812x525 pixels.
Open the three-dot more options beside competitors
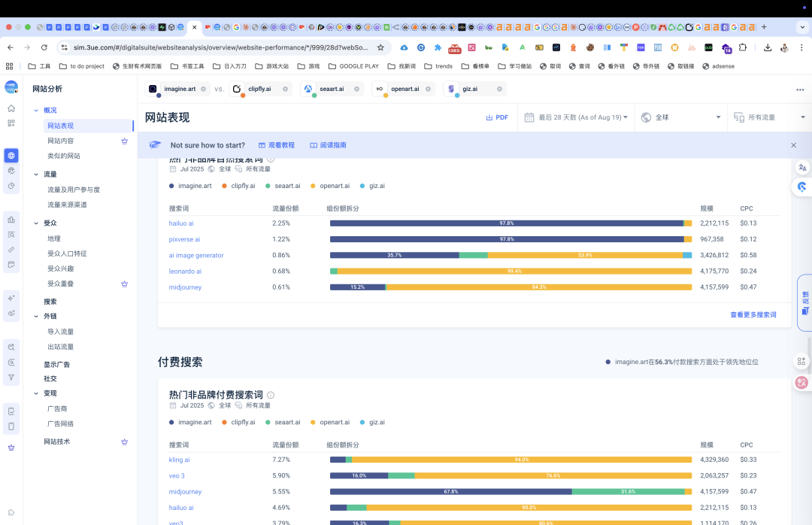(800, 90)
